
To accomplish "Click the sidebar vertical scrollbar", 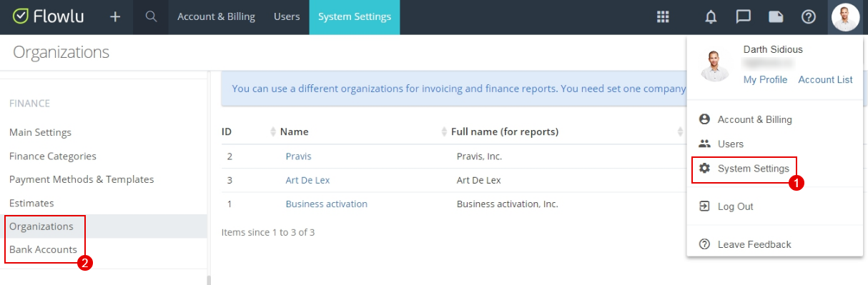I will [209, 280].
